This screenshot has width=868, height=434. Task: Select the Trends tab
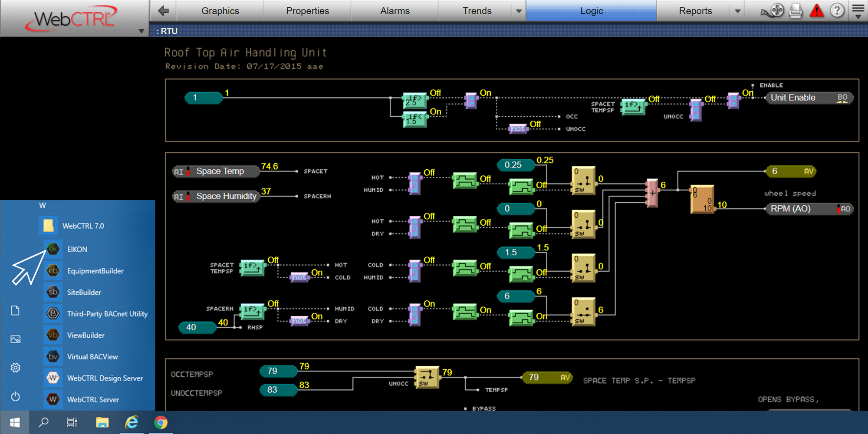click(477, 11)
